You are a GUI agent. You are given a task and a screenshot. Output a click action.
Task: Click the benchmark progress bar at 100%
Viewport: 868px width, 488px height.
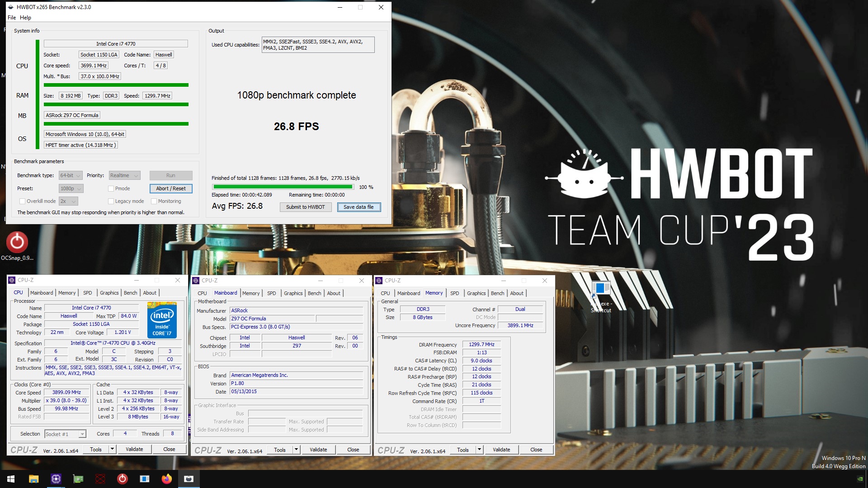click(x=283, y=187)
